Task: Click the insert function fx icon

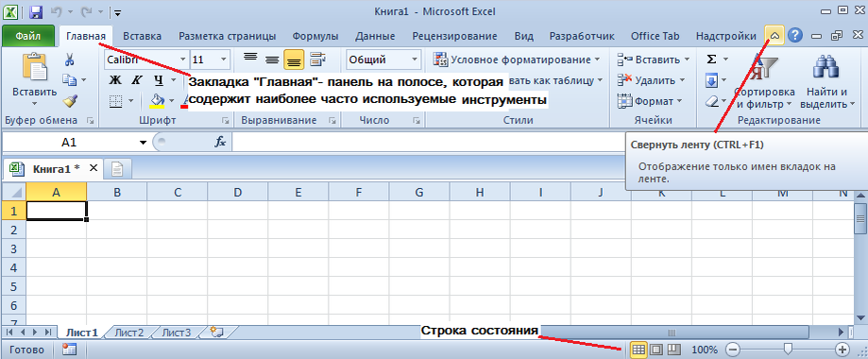Action: coord(220,143)
